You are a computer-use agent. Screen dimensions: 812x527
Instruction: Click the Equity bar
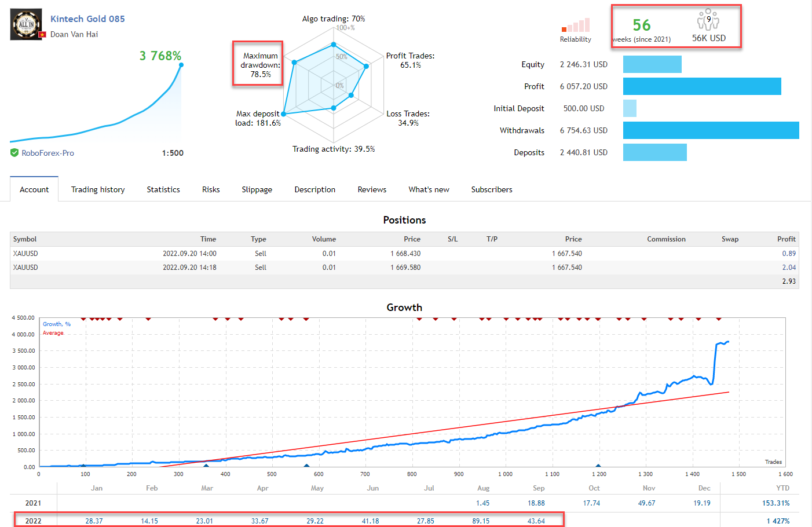652,64
